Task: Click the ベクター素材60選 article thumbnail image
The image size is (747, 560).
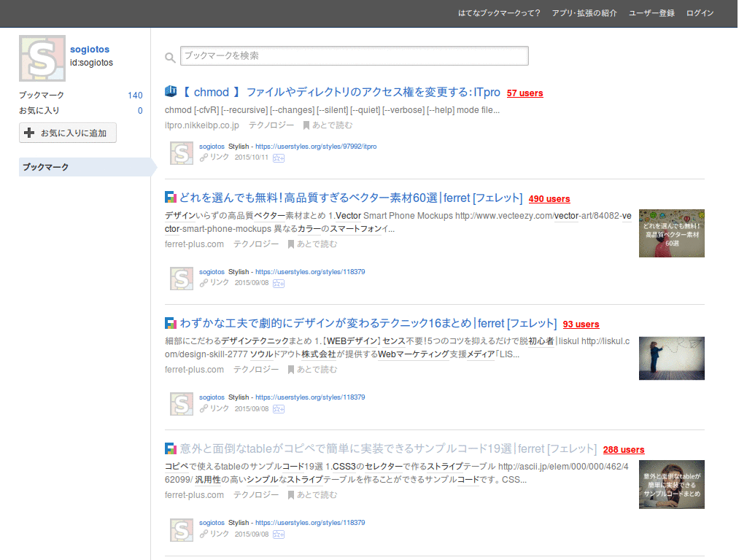Action: tap(671, 233)
